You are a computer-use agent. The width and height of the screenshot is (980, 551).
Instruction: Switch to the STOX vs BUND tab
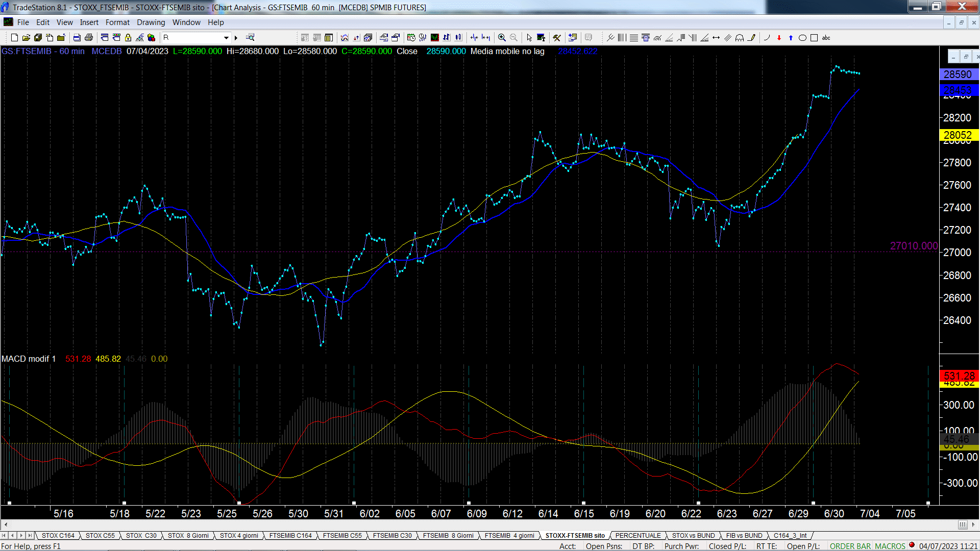[x=693, y=536]
